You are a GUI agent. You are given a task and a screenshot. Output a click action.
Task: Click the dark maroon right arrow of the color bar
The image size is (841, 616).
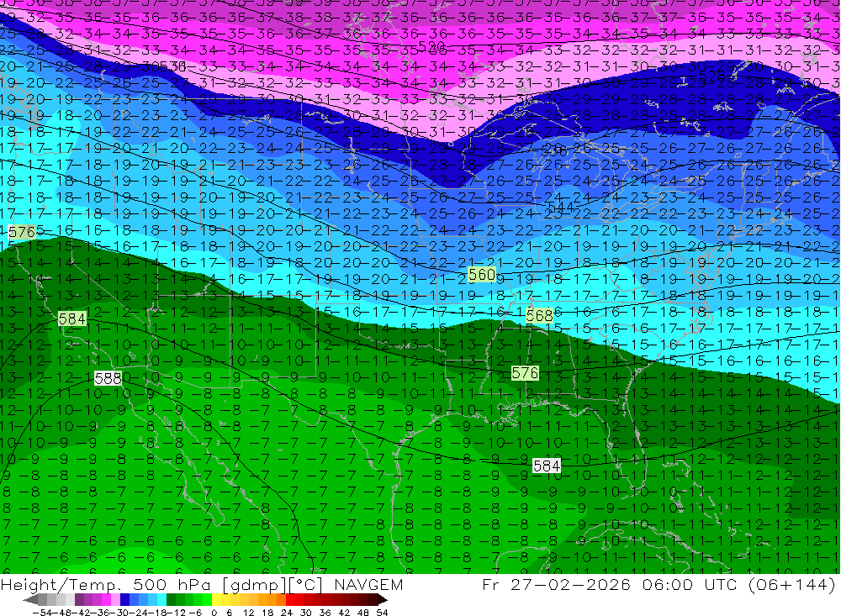coord(383,600)
